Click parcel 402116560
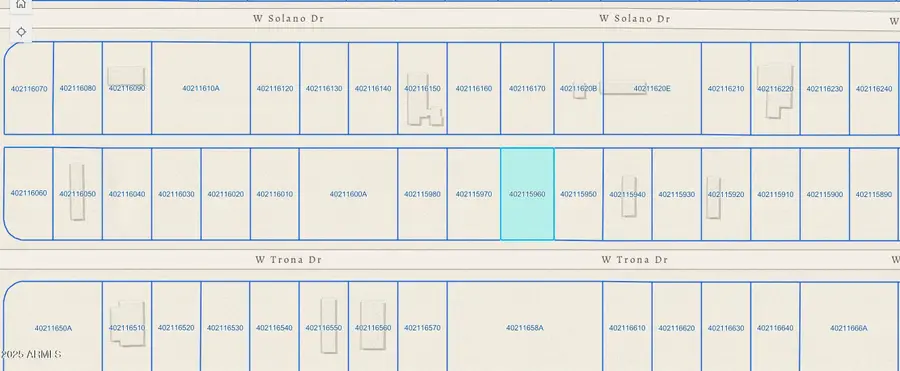Viewport: 900px width, 371px height. [373, 328]
